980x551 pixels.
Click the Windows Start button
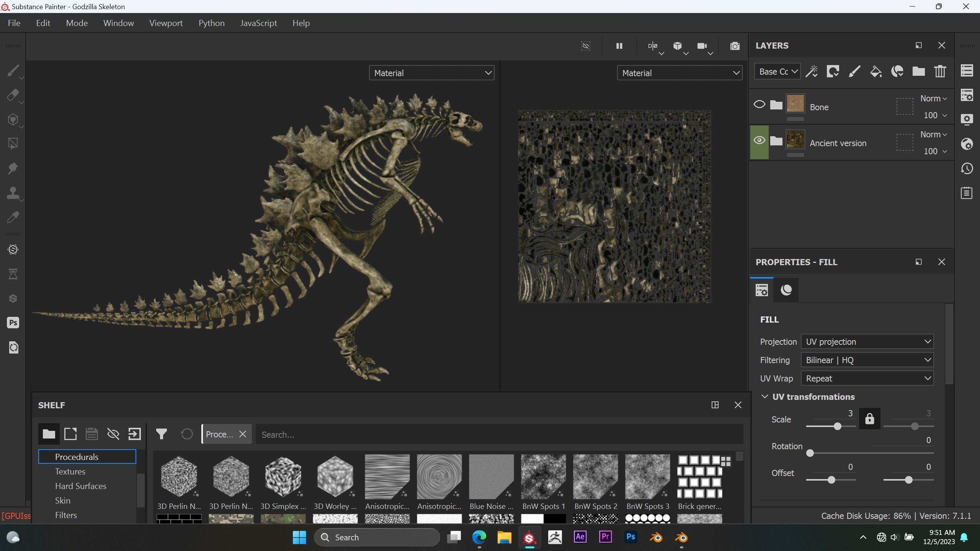(299, 537)
